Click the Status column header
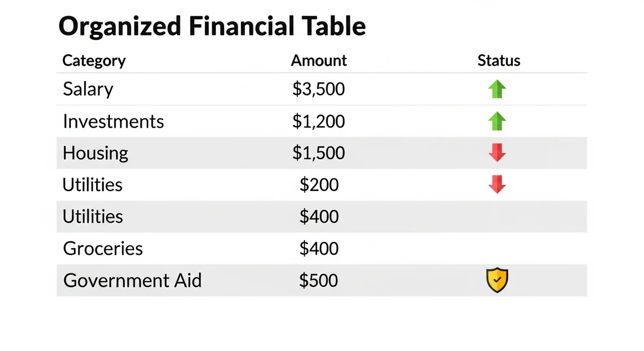 pyautogui.click(x=499, y=61)
